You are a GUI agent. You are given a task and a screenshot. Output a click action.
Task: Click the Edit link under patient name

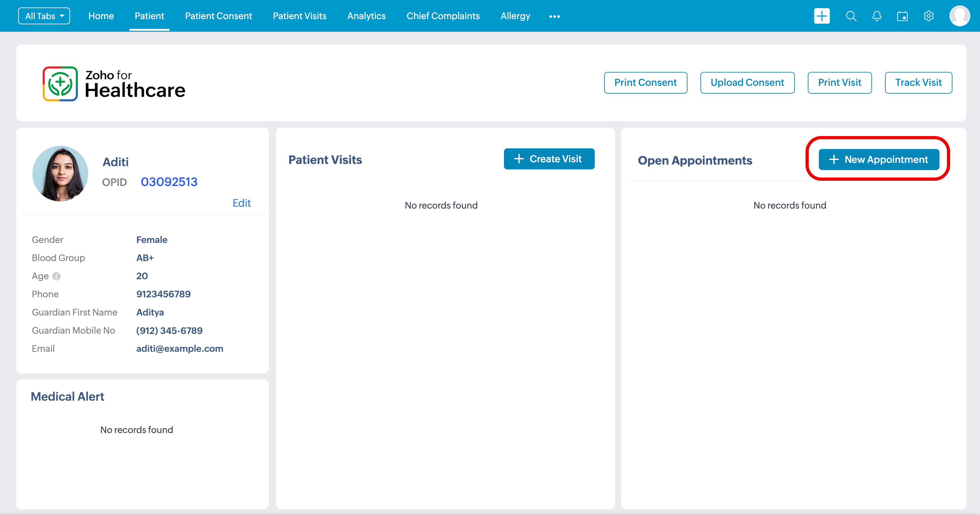(x=242, y=203)
